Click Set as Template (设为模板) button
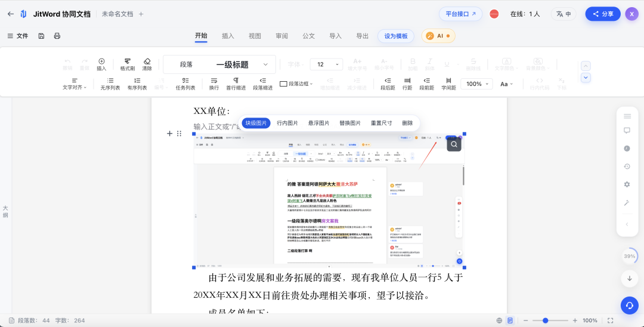This screenshot has width=644, height=327. (396, 36)
